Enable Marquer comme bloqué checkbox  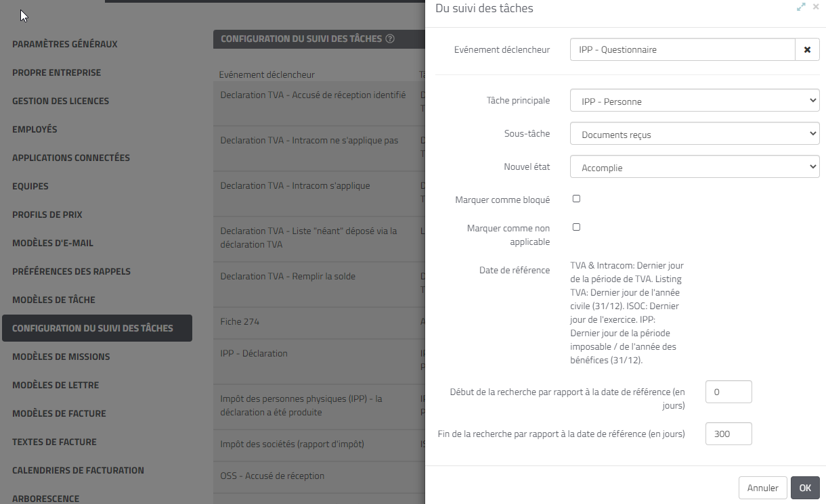click(x=577, y=199)
